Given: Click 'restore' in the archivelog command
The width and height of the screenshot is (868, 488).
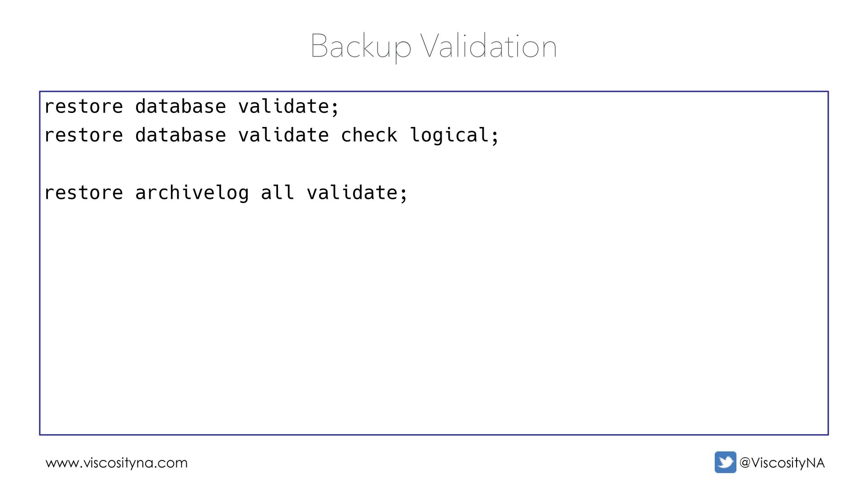Looking at the screenshot, I should [84, 193].
